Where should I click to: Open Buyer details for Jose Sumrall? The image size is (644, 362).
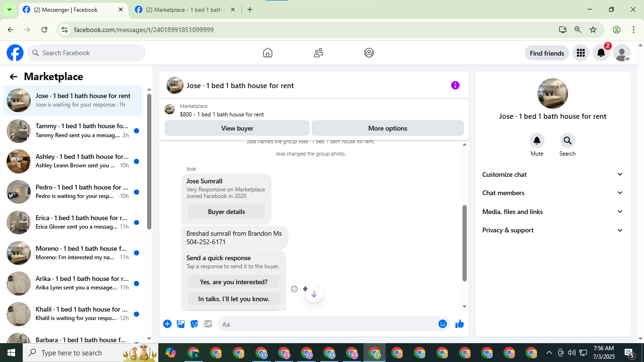coord(226,212)
